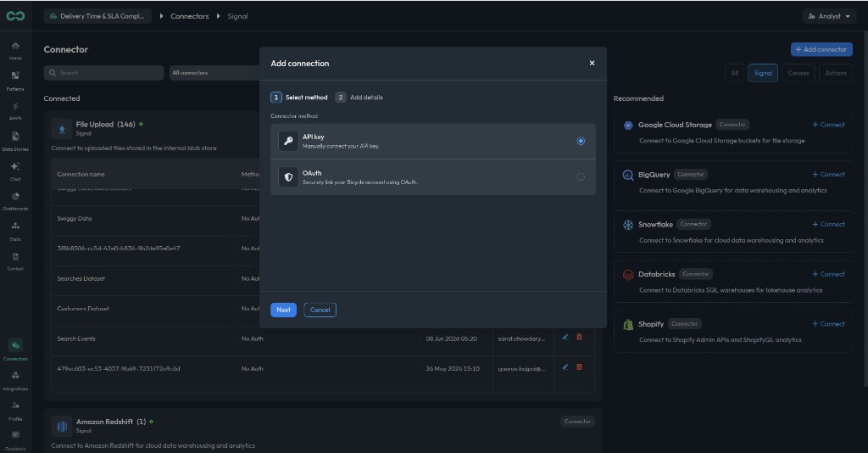
Task: Edit the 479ec603 connection row
Action: coord(565,366)
